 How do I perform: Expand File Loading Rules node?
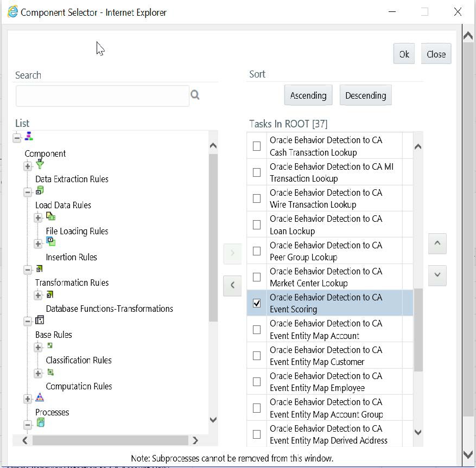(x=38, y=218)
